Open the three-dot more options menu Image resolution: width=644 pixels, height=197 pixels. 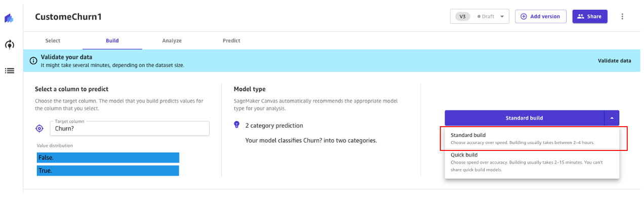coord(622,16)
